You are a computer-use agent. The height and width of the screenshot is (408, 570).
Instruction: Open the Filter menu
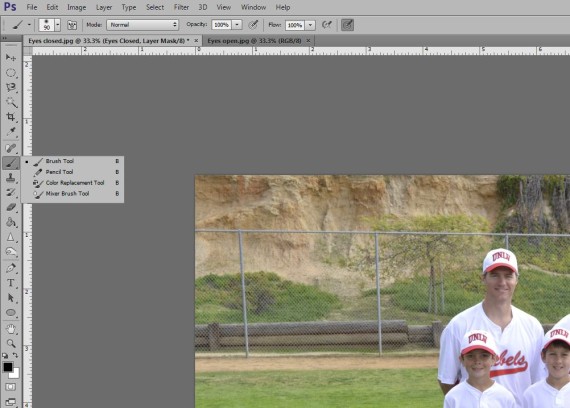181,7
